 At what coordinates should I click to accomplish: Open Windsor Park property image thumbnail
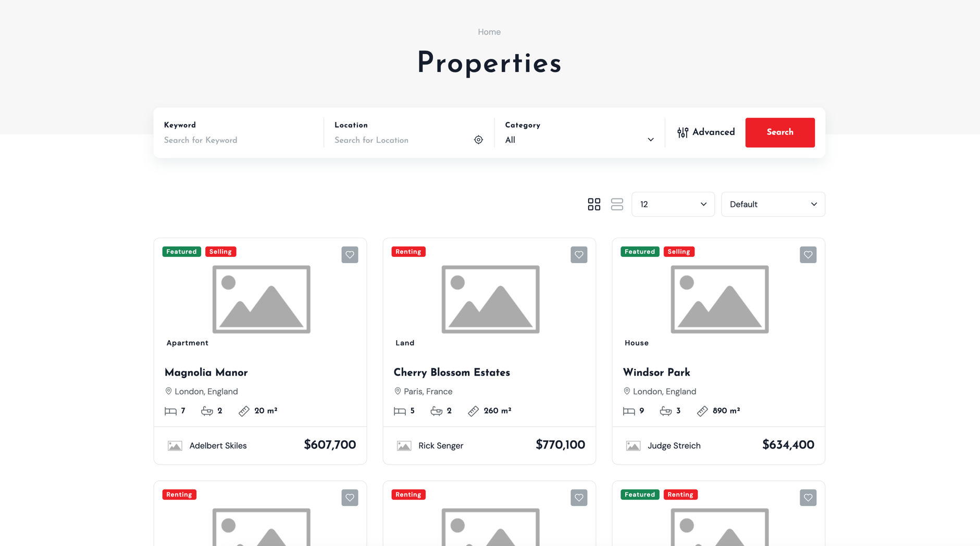point(719,299)
